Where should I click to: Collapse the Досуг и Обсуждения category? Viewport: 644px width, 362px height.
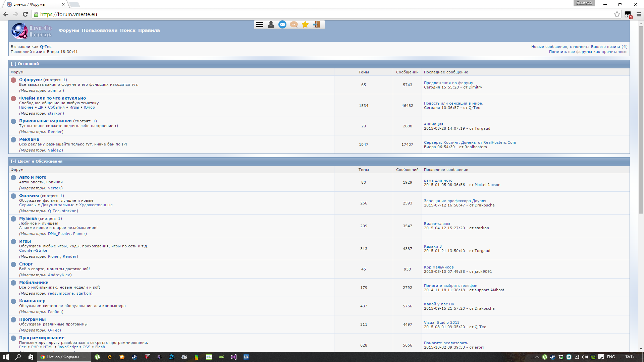(13, 161)
